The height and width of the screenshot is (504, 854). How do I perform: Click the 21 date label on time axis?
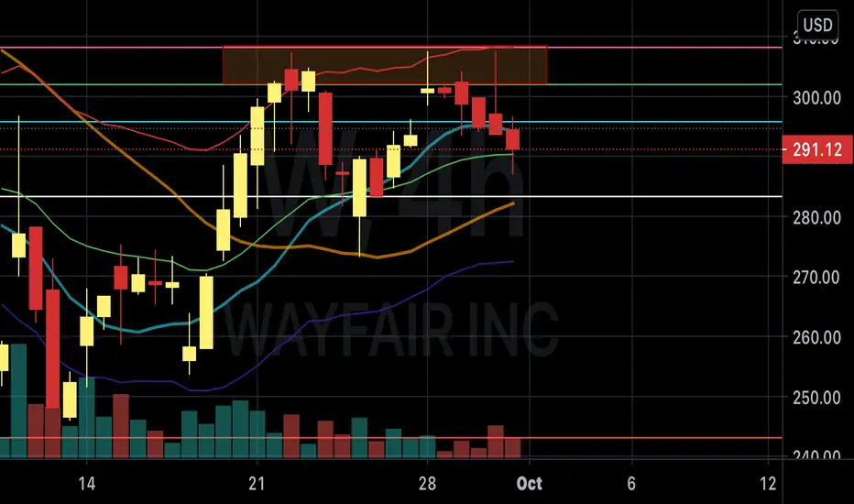point(257,483)
